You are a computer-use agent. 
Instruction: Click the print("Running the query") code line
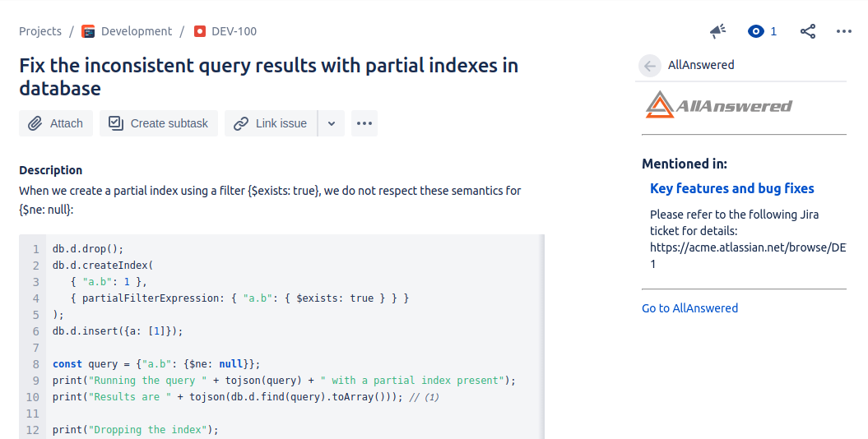284,381
